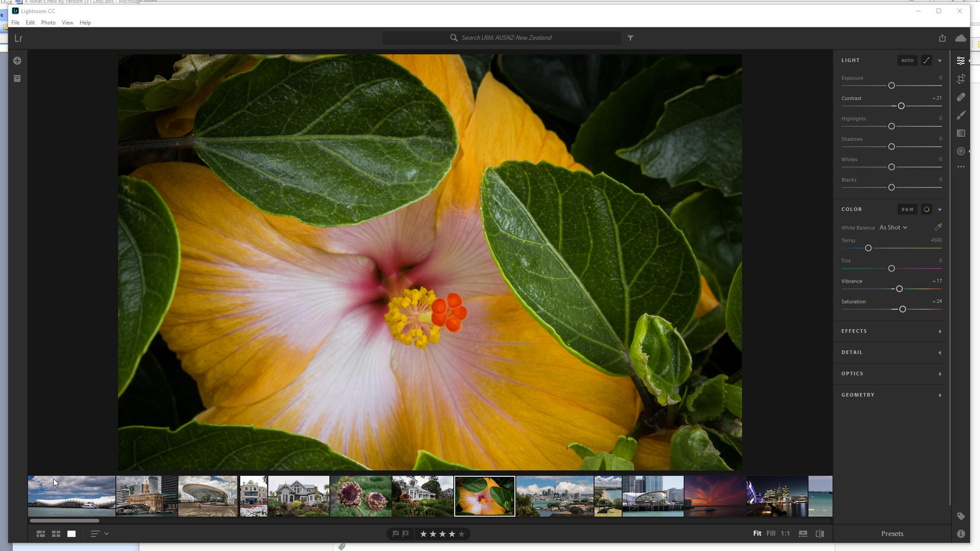The width and height of the screenshot is (980, 551).
Task: Open the Info panel icon
Action: (x=961, y=534)
